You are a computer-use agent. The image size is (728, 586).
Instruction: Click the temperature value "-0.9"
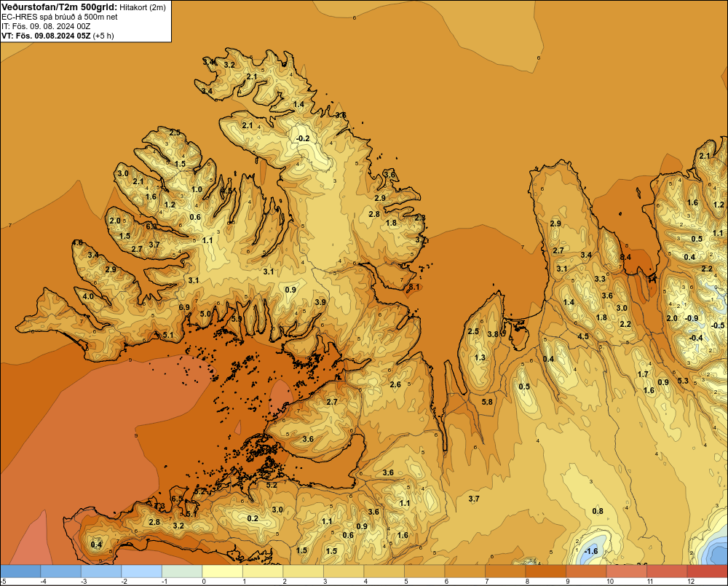692,318
